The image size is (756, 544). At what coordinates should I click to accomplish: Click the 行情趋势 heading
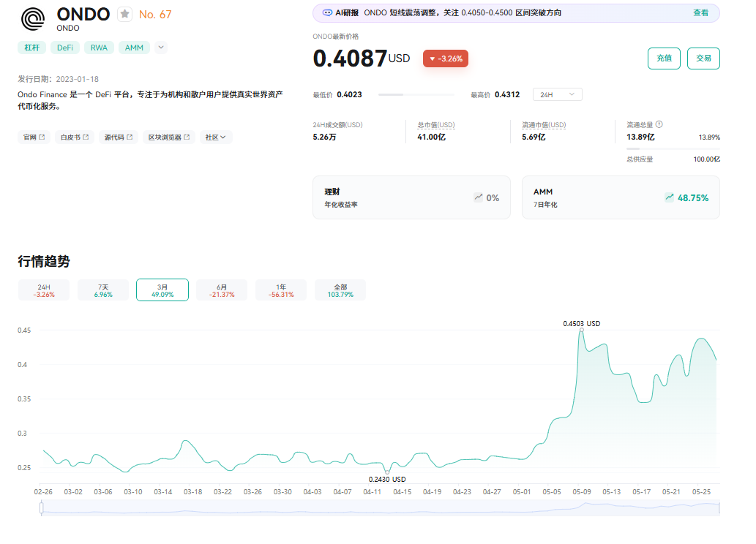click(x=44, y=261)
